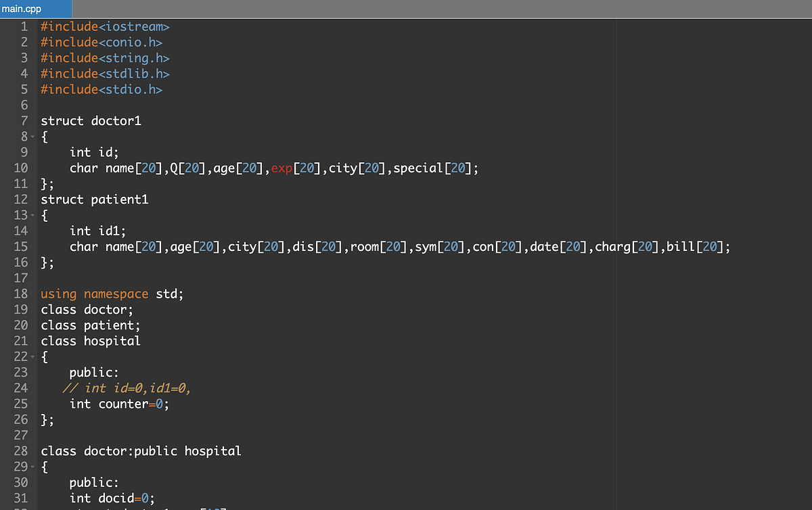Click the class hospital declaration text
The width and height of the screenshot is (812, 510).
click(91, 341)
